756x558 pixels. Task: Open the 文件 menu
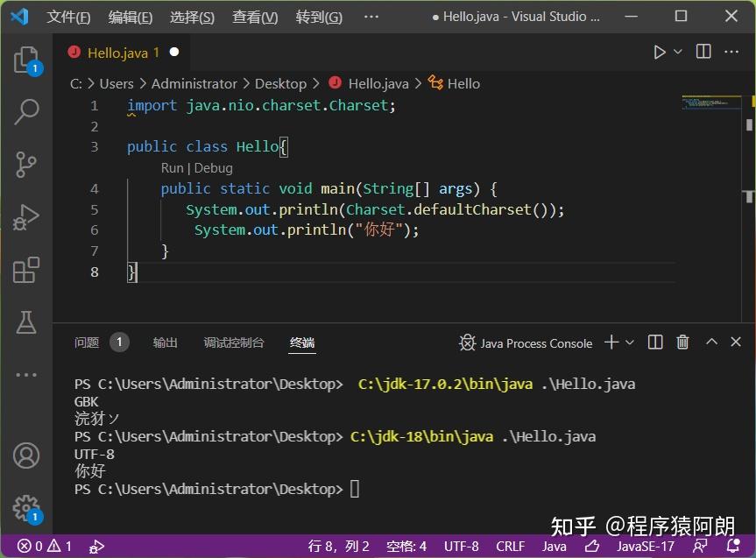[68, 16]
